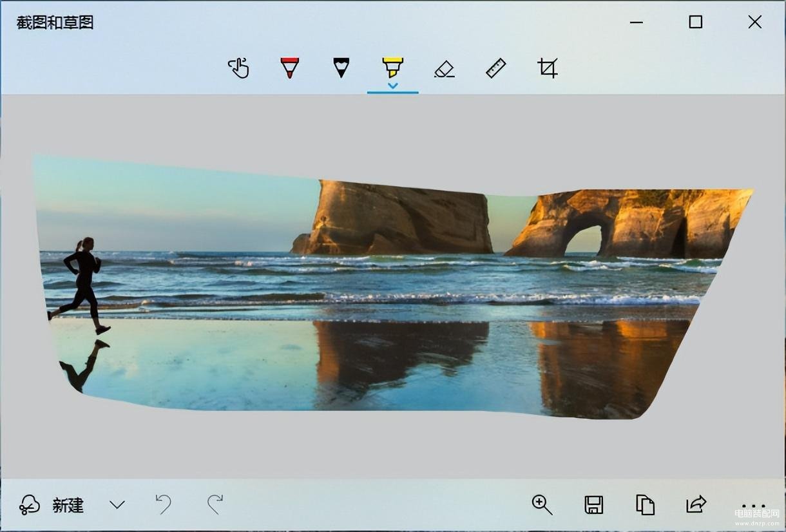The image size is (786, 532).
Task: Select the image crop tool
Action: pyautogui.click(x=548, y=68)
